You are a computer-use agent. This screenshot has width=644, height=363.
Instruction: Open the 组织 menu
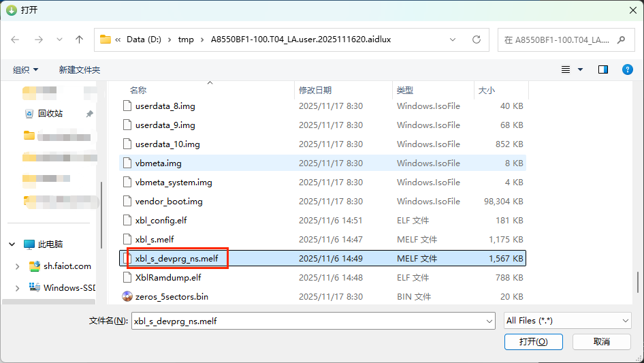tap(25, 69)
